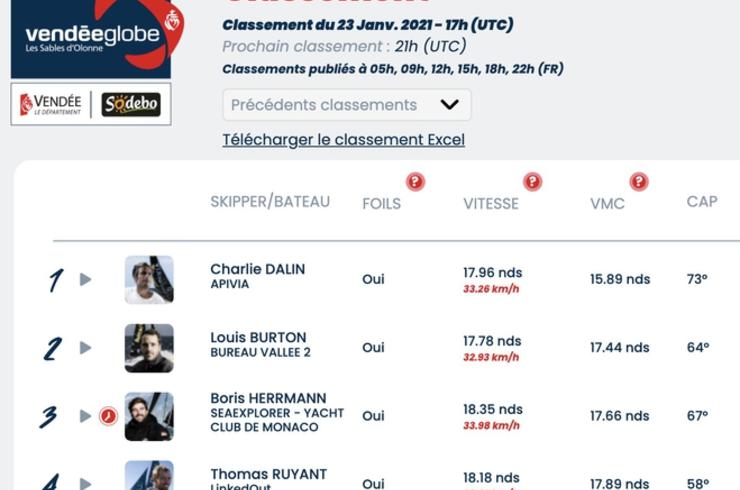The image size is (740, 490).
Task: Click the SKIPPER/BATEAU column header
Action: click(x=270, y=202)
